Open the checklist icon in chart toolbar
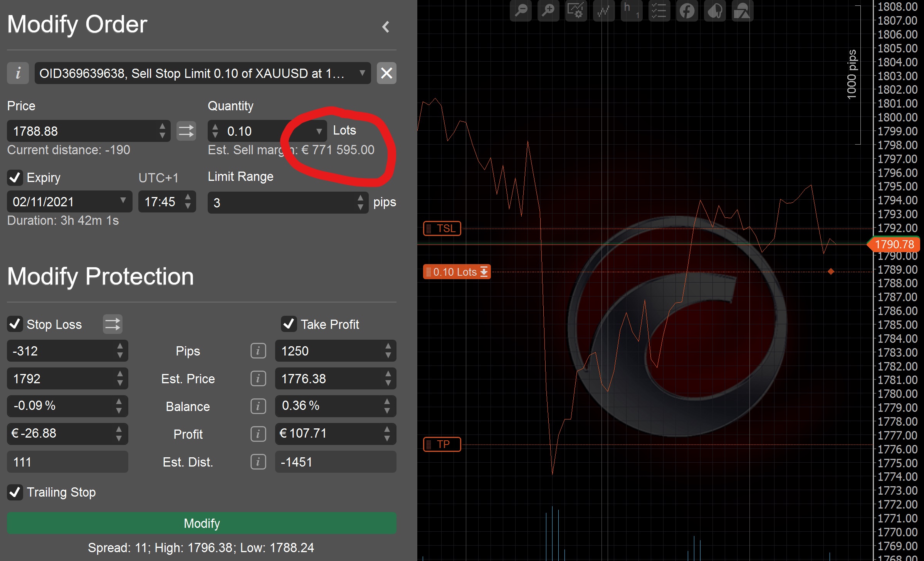Viewport: 924px width, 561px height. click(659, 11)
